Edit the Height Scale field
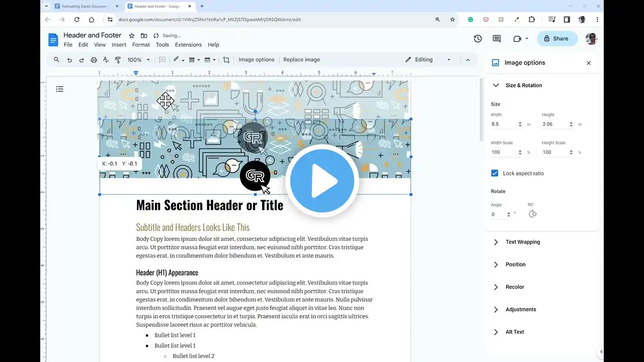Image resolution: width=644 pixels, height=362 pixels. pos(557,152)
